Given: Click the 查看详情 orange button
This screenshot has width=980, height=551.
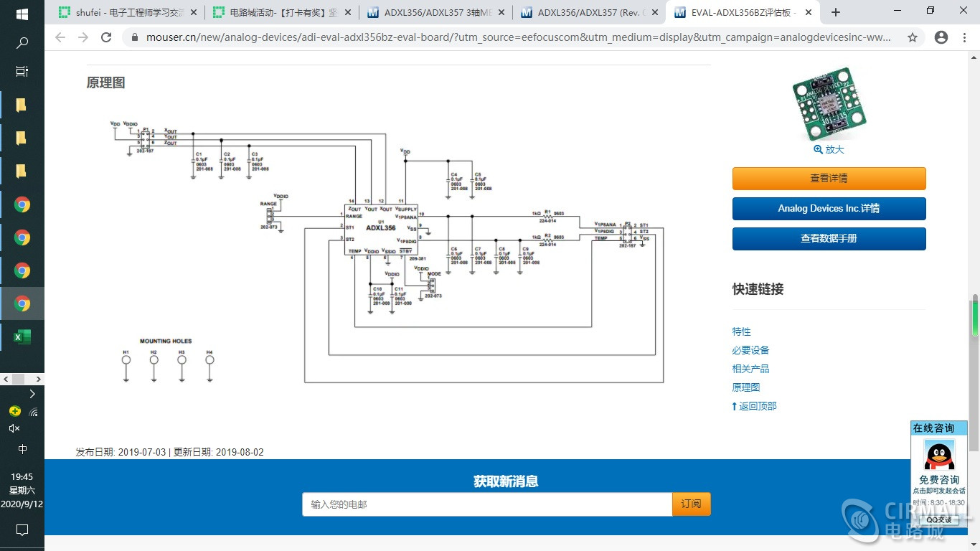Looking at the screenshot, I should (829, 178).
